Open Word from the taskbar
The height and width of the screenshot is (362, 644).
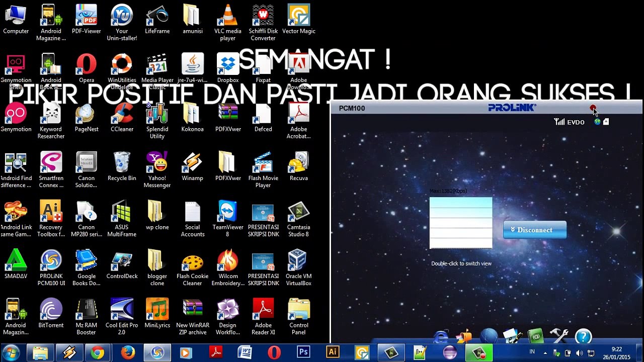245,353
